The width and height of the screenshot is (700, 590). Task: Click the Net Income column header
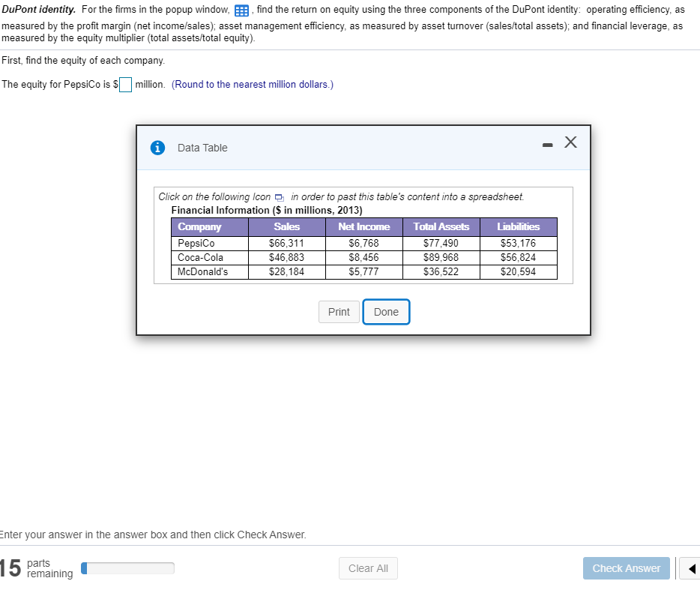pyautogui.click(x=364, y=227)
